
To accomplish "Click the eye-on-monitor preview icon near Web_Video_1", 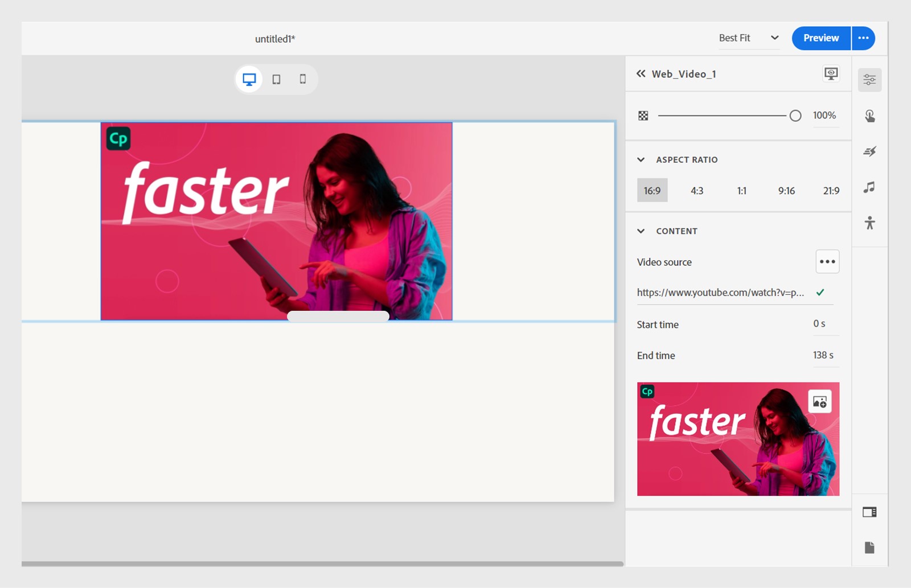I will tap(831, 74).
